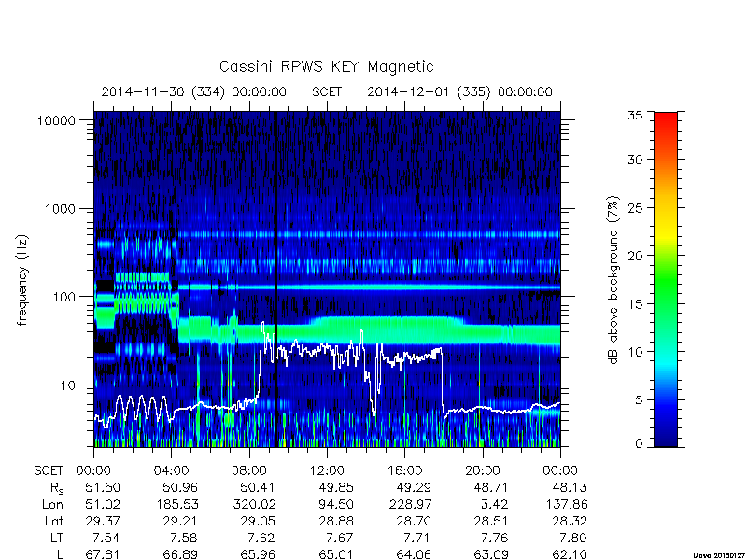Click the "LT" row label

[x=56, y=539]
